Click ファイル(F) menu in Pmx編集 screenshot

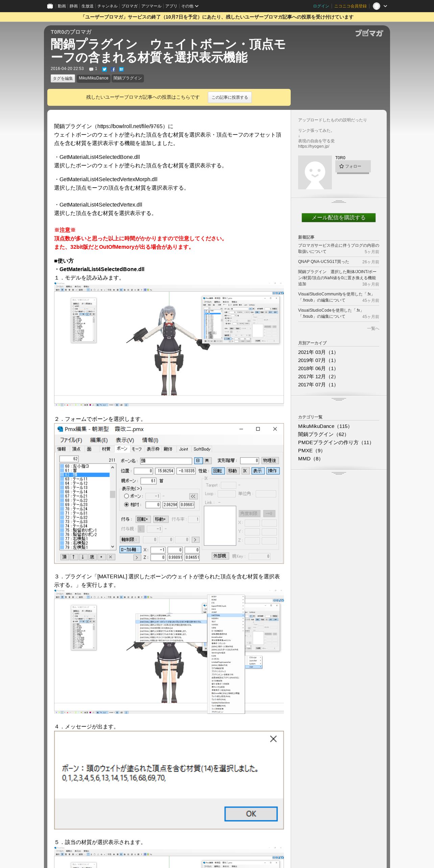point(71,440)
